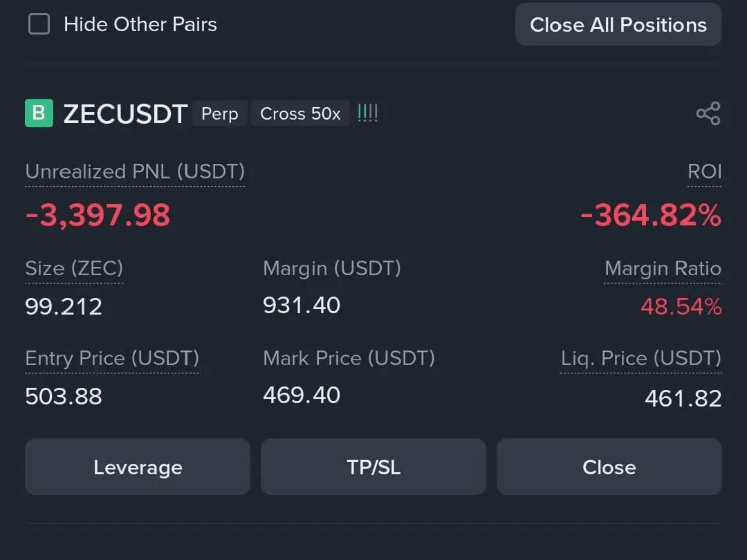The height and width of the screenshot is (560, 747).
Task: Tap the Size (ZEC) label
Action: tap(74, 268)
